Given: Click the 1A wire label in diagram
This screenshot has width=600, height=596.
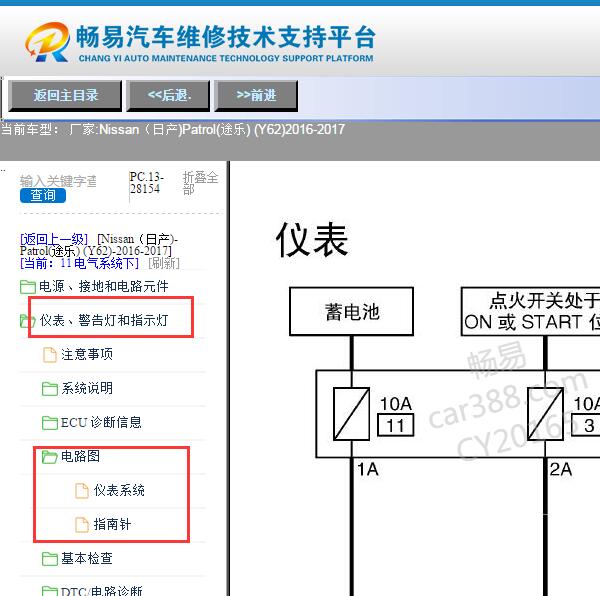Looking at the screenshot, I should tap(368, 469).
